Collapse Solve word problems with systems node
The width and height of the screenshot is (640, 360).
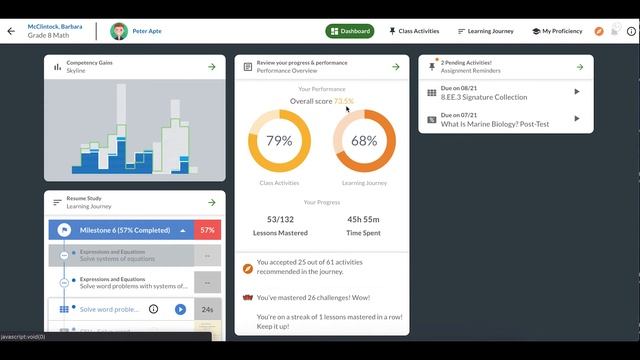pyautogui.click(x=64, y=282)
